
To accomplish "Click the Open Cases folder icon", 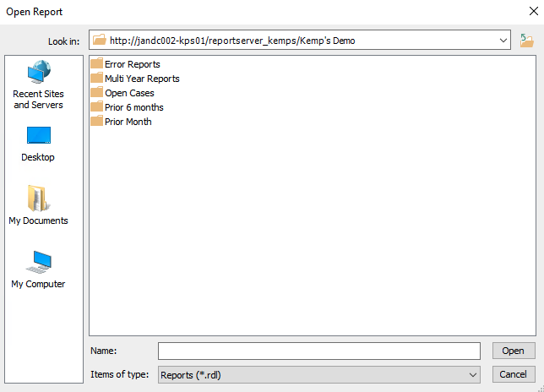I will pos(96,93).
